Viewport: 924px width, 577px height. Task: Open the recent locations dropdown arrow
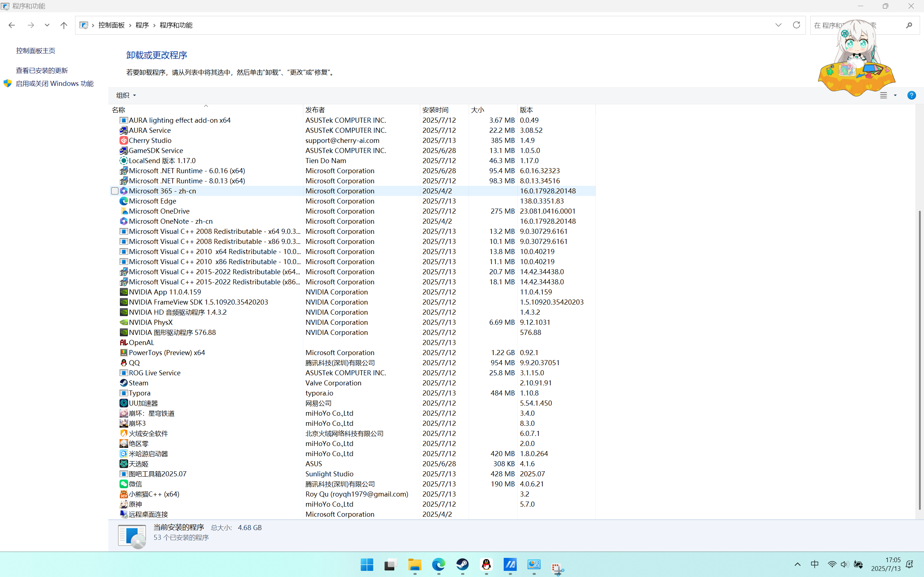[x=47, y=25]
